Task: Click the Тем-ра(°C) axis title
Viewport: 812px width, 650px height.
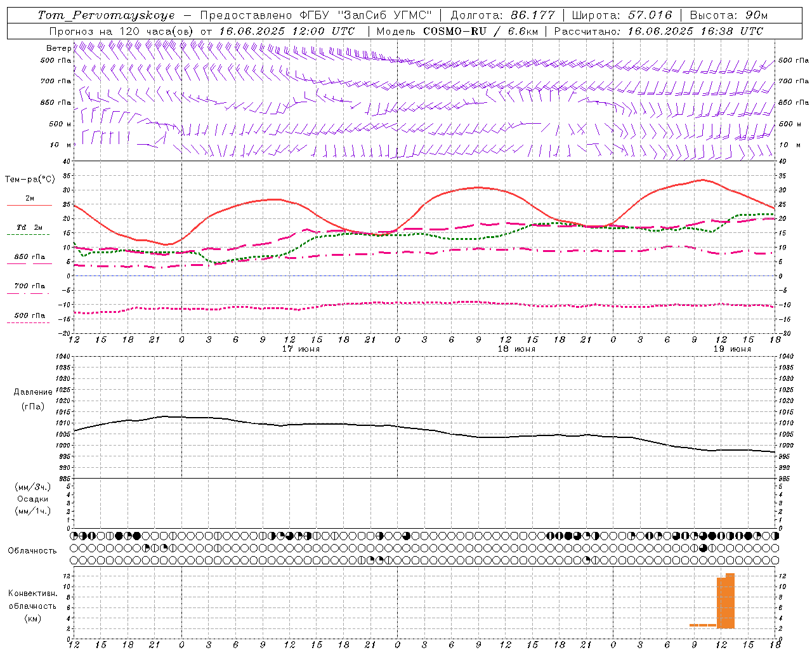Action: click(30, 180)
